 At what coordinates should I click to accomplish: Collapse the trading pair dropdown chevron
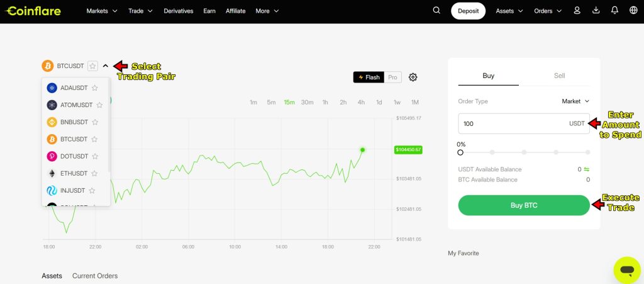click(x=106, y=65)
